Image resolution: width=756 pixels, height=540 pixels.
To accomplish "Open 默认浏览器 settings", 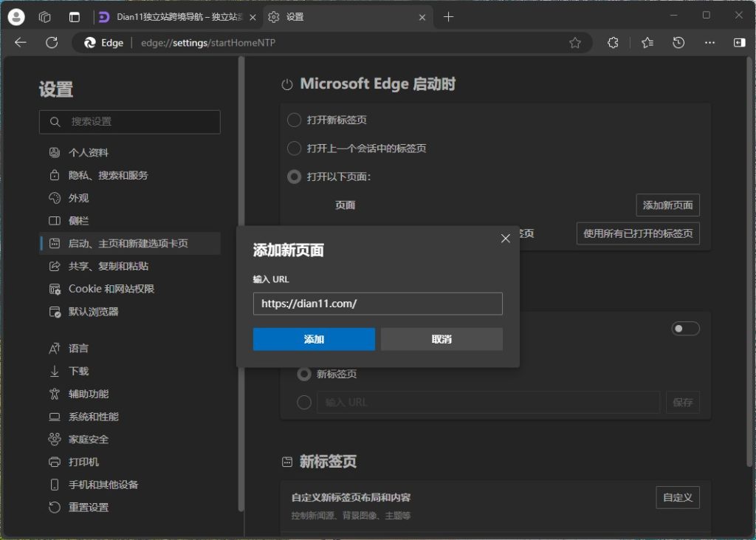I will pyautogui.click(x=130, y=311).
